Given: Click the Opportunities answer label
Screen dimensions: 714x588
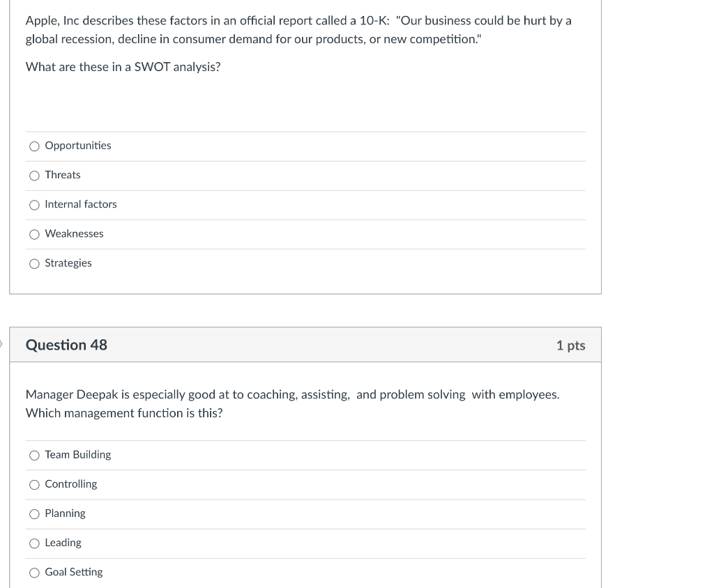Looking at the screenshot, I should 77,146.
